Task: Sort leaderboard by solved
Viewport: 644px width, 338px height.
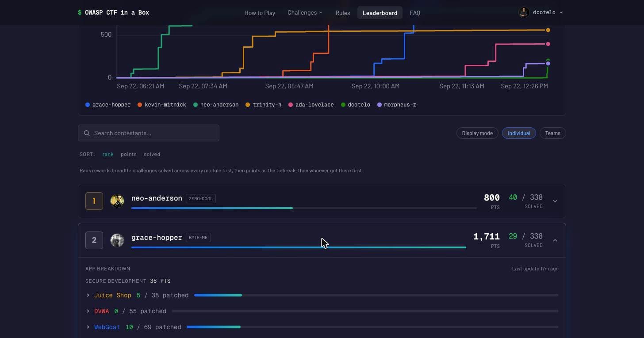Action: click(x=152, y=154)
